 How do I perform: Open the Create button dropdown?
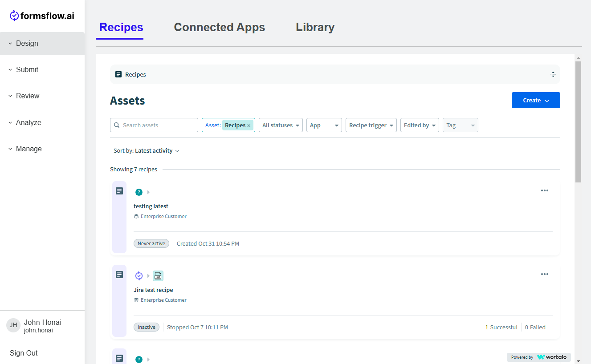click(x=536, y=100)
